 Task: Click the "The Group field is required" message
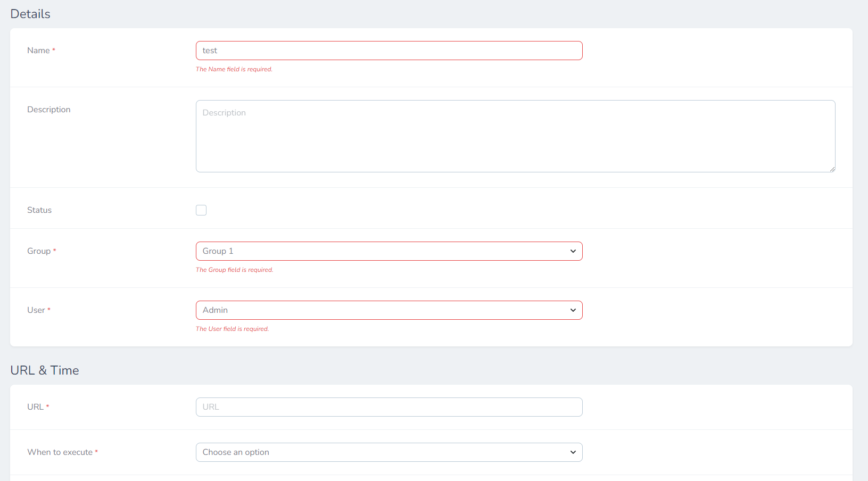click(x=234, y=270)
